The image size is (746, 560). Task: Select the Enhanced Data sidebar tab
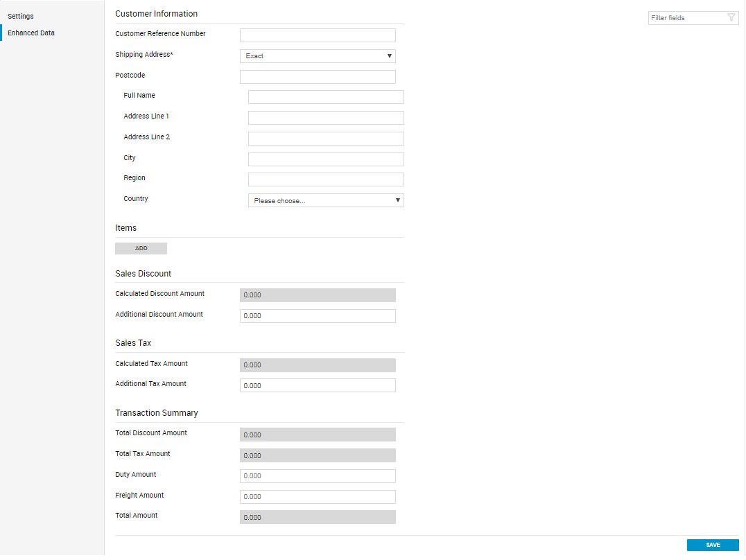(x=31, y=33)
